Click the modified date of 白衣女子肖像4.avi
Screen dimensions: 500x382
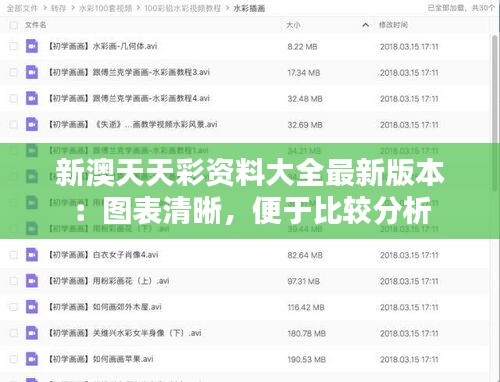[409, 255]
